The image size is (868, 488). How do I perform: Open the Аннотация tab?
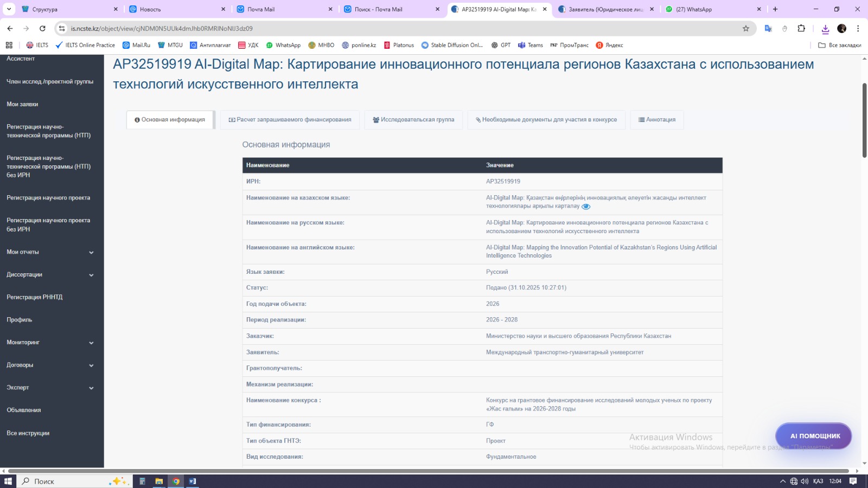[657, 120]
